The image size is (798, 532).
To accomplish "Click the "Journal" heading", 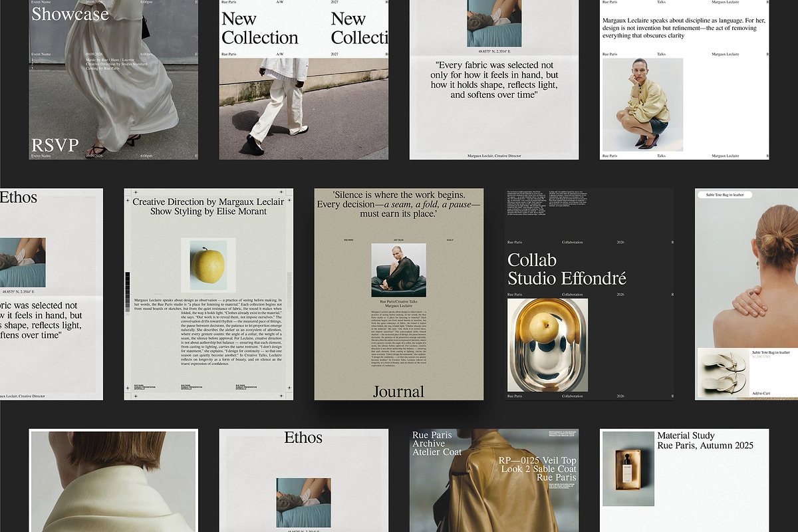I will click(398, 392).
